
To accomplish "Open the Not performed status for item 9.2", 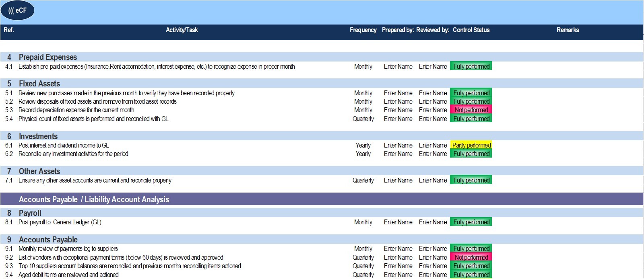I will coord(471,257).
